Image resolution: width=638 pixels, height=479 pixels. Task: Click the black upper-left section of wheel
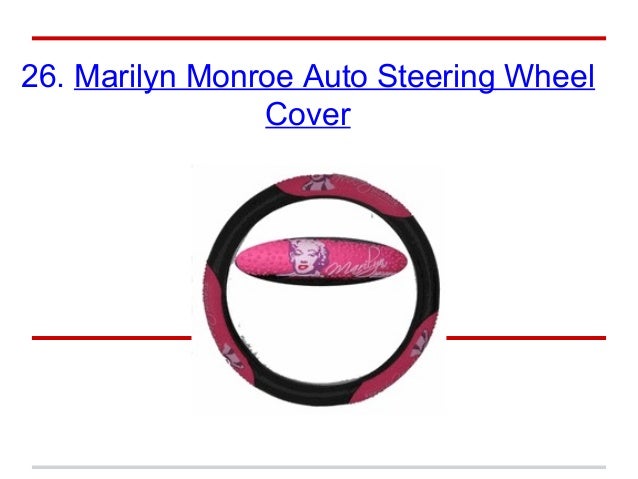pyautogui.click(x=240, y=222)
